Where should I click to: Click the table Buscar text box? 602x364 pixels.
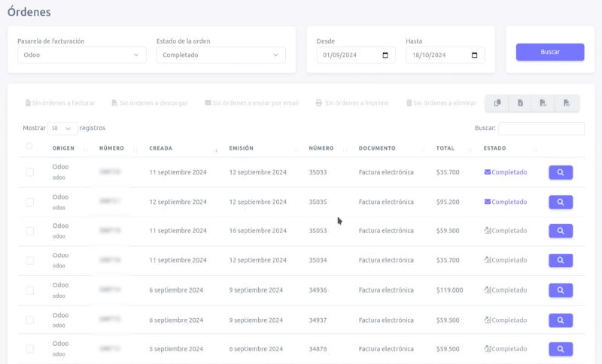point(541,128)
